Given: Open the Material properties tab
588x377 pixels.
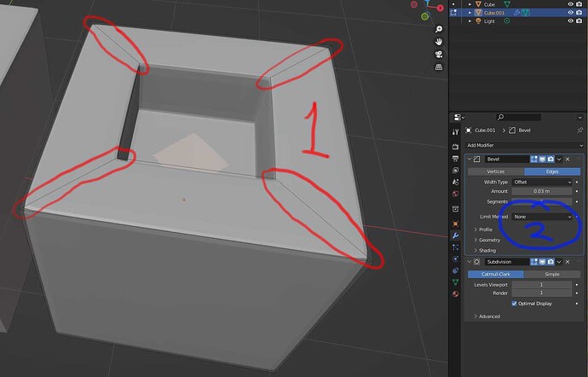Looking at the screenshot, I should coord(455,293).
